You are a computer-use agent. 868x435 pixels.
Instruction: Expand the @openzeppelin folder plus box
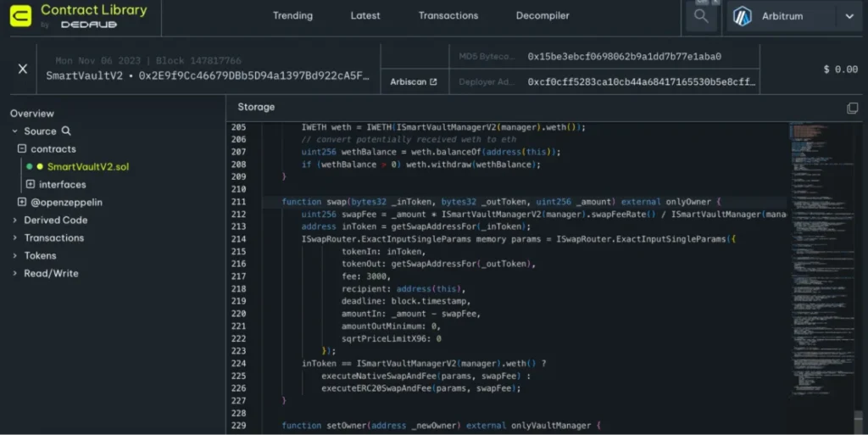(x=22, y=203)
